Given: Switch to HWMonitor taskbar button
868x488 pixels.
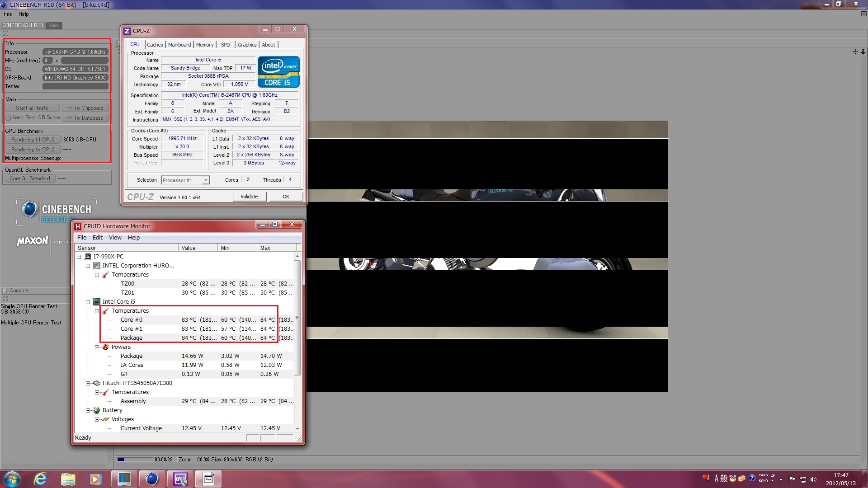Looking at the screenshot, I should pos(208,479).
